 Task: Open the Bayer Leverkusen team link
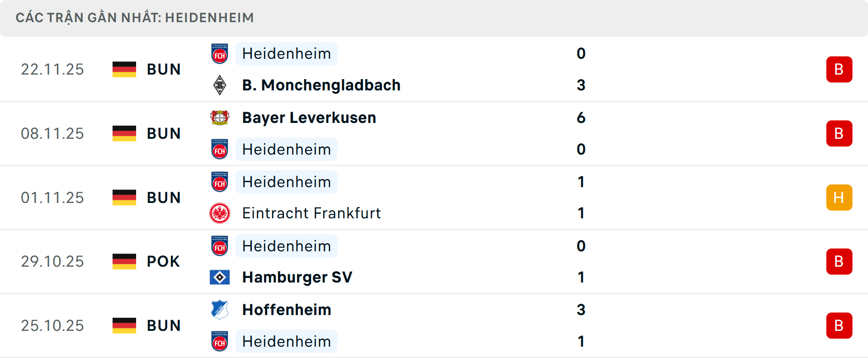[x=309, y=118]
